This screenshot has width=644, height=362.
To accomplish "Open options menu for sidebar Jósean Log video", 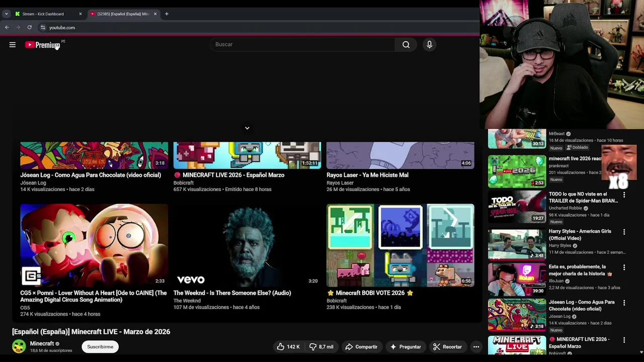I will click(x=624, y=303).
